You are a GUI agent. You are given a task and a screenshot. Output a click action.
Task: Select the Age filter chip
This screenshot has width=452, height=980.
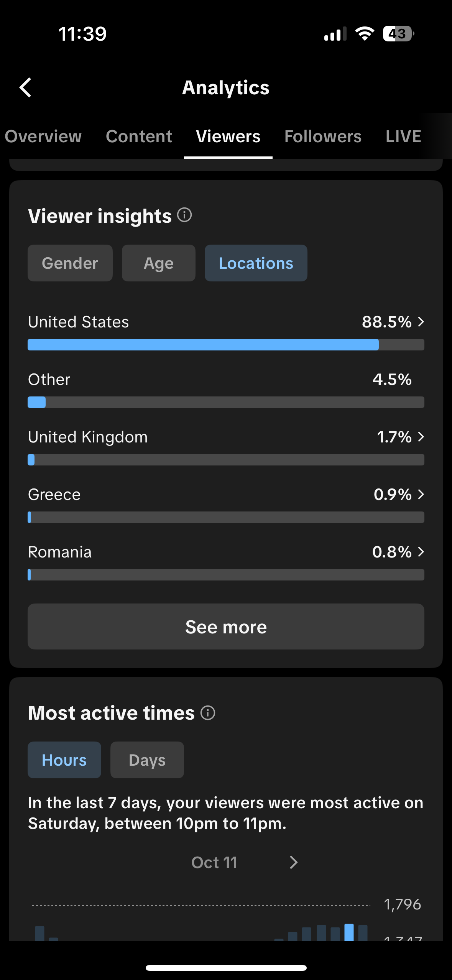158,263
